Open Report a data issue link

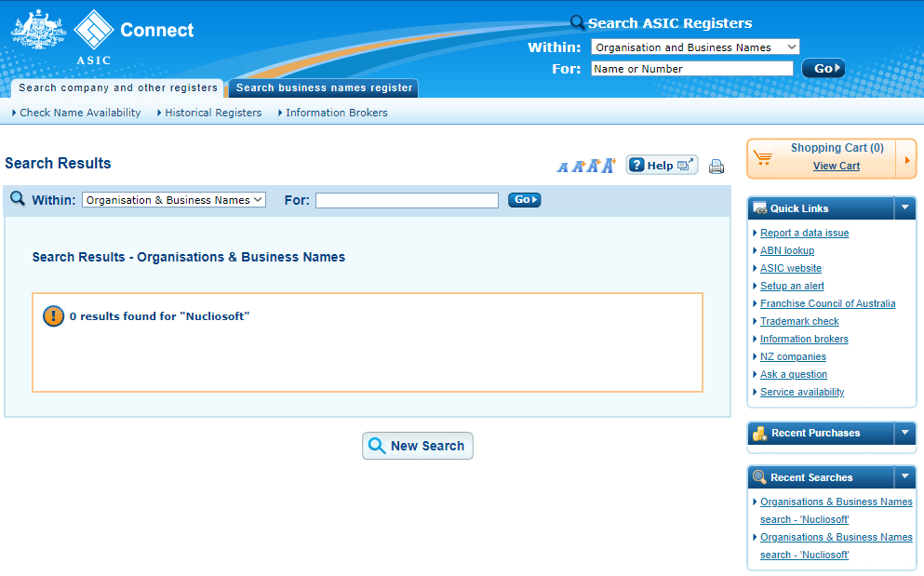click(x=804, y=233)
